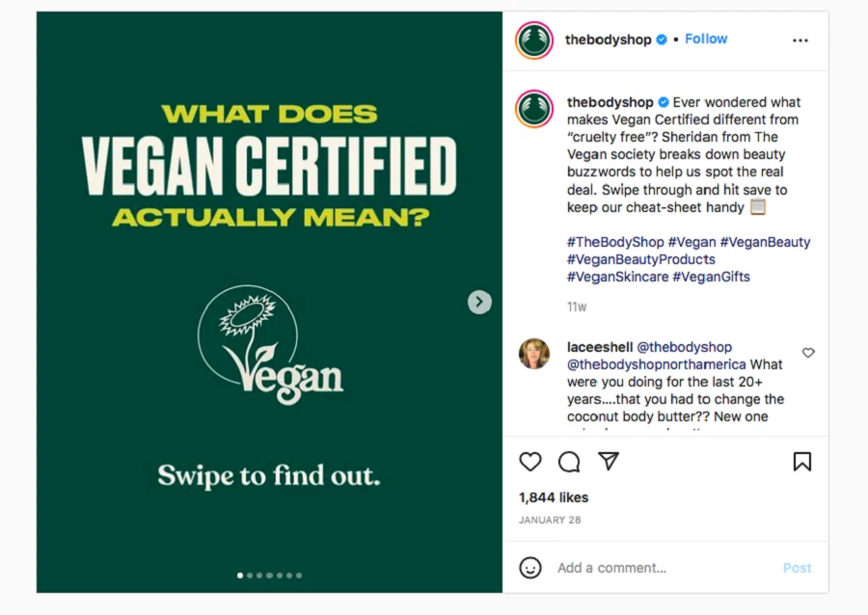868x615 pixels.
Task: Open the three-dot more options menu
Action: point(800,40)
